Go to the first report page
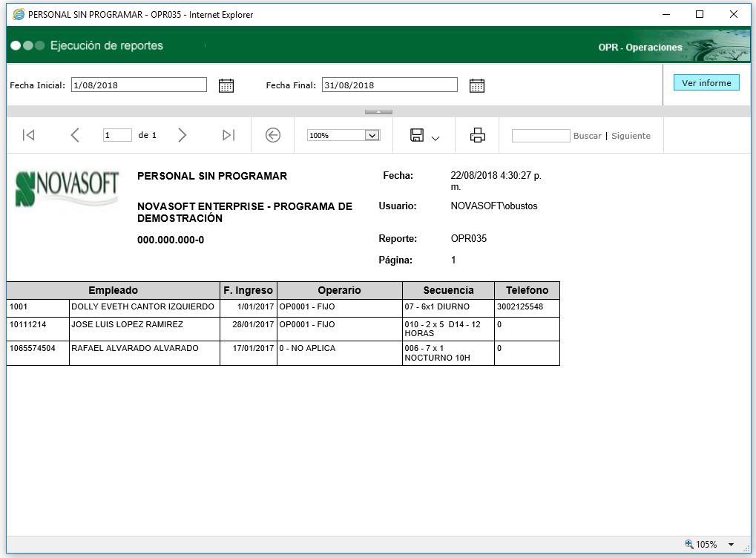756x558 pixels. pos(28,135)
